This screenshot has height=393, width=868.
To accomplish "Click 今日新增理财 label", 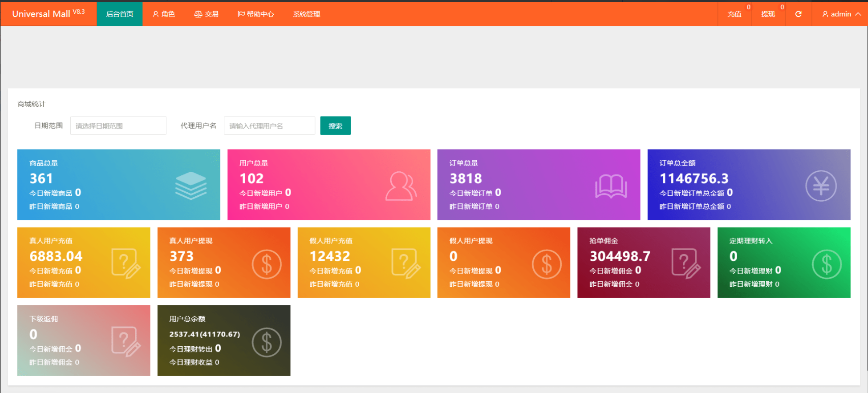I will pos(751,271).
